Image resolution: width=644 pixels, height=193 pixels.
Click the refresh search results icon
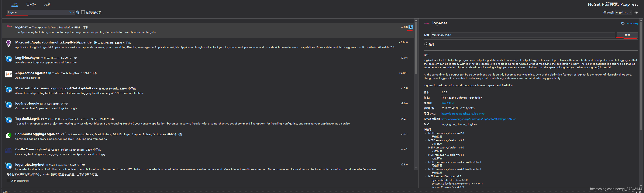point(78,12)
